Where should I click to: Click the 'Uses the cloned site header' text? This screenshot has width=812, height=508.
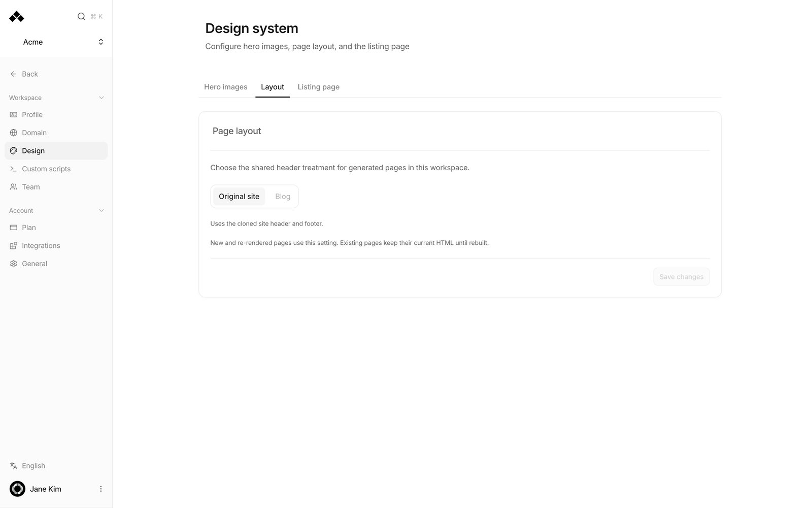(x=266, y=224)
